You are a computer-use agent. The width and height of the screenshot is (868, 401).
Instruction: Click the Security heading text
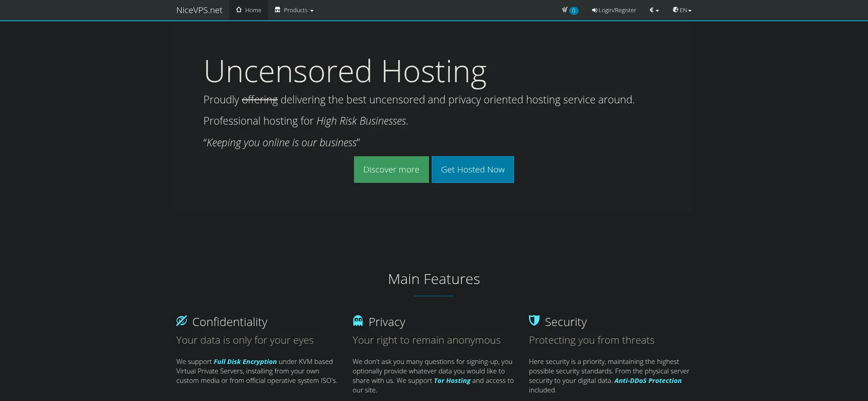pos(566,322)
